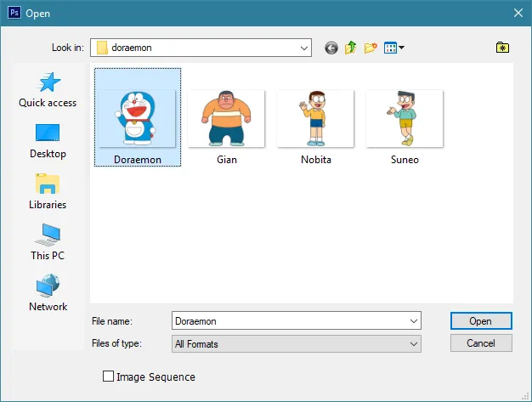This screenshot has height=402, width=532.
Task: Close the Open dialog window
Action: (518, 14)
